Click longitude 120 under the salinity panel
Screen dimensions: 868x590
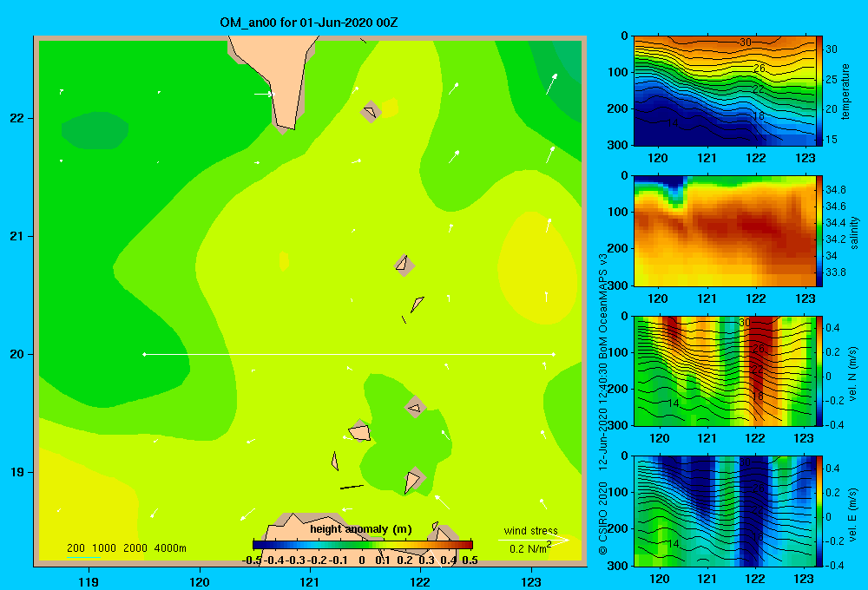[x=658, y=298]
